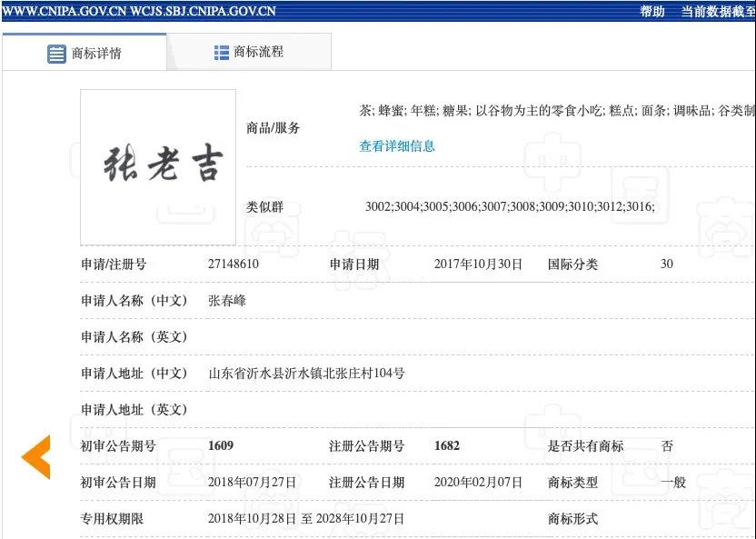Viewport: 756px width, 539px height.
Task: Click the 申请/注册号 label
Action: [114, 265]
